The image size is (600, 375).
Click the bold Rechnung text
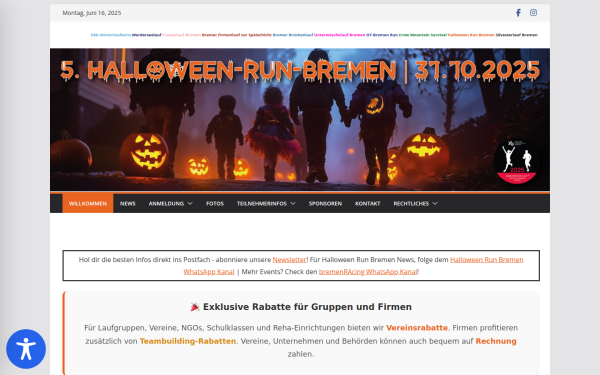496,341
